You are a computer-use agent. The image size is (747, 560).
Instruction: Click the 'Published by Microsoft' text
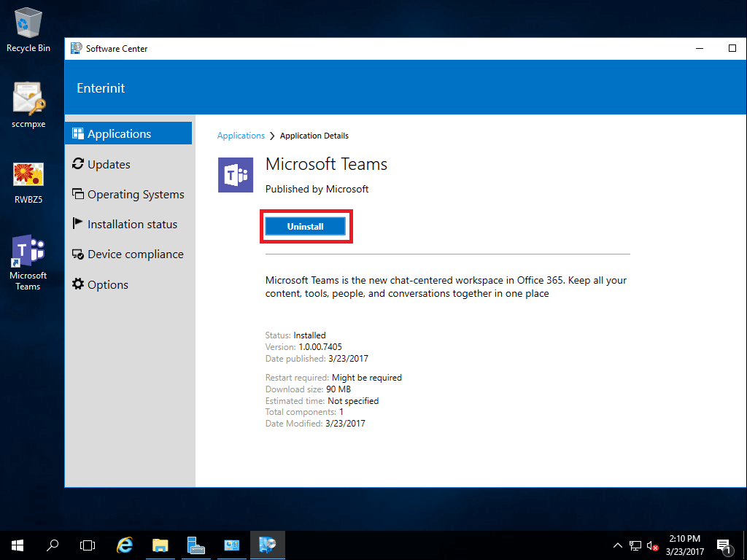click(317, 189)
